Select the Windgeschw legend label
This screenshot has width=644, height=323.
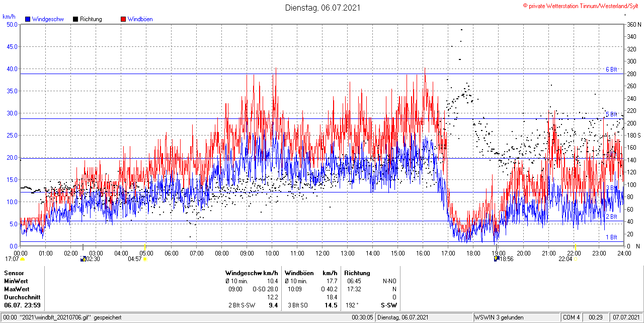(x=48, y=19)
